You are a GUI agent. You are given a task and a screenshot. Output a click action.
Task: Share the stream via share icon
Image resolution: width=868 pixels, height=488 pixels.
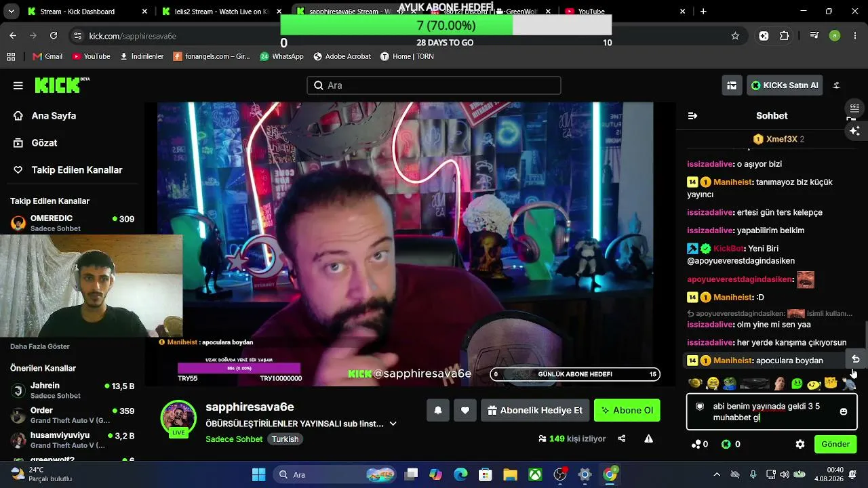coord(622,439)
